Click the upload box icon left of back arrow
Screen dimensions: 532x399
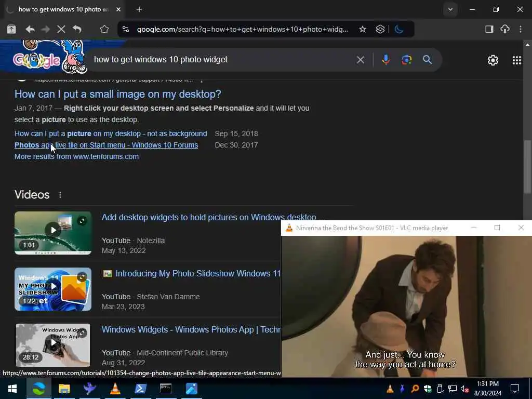(x=11, y=29)
